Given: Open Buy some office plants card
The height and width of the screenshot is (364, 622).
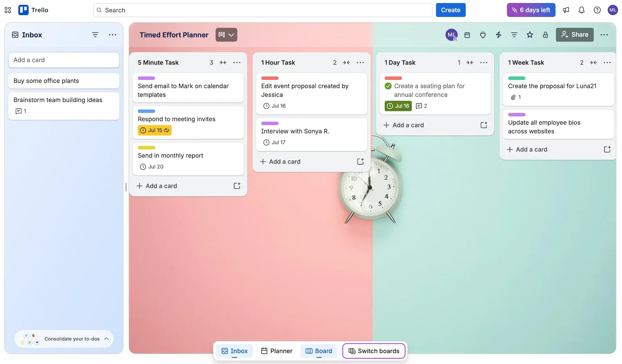Looking at the screenshot, I should (64, 81).
